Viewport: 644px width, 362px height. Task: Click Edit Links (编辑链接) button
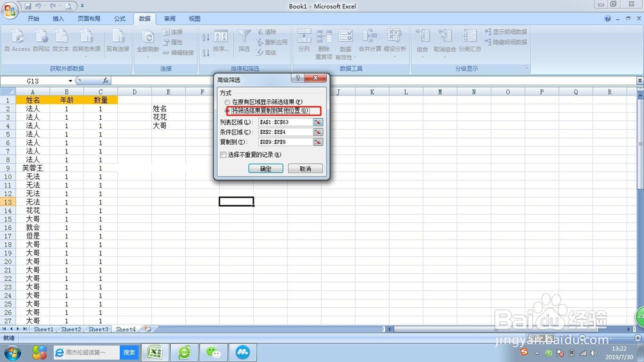[178, 52]
